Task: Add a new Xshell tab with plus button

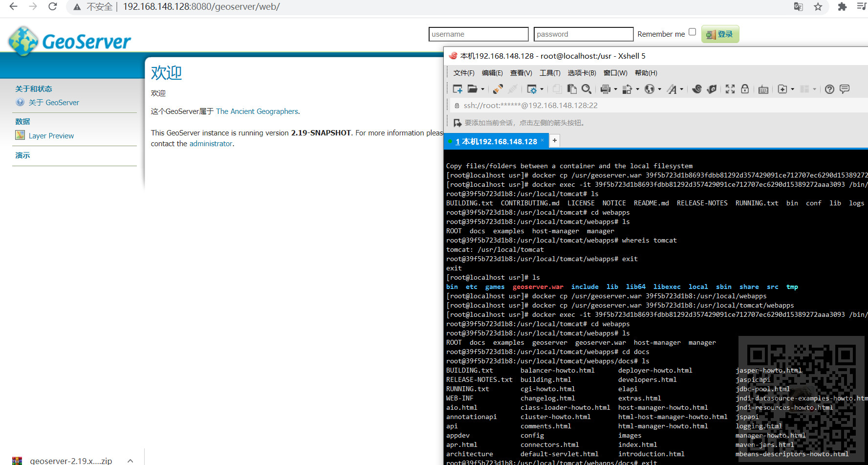Action: click(555, 141)
